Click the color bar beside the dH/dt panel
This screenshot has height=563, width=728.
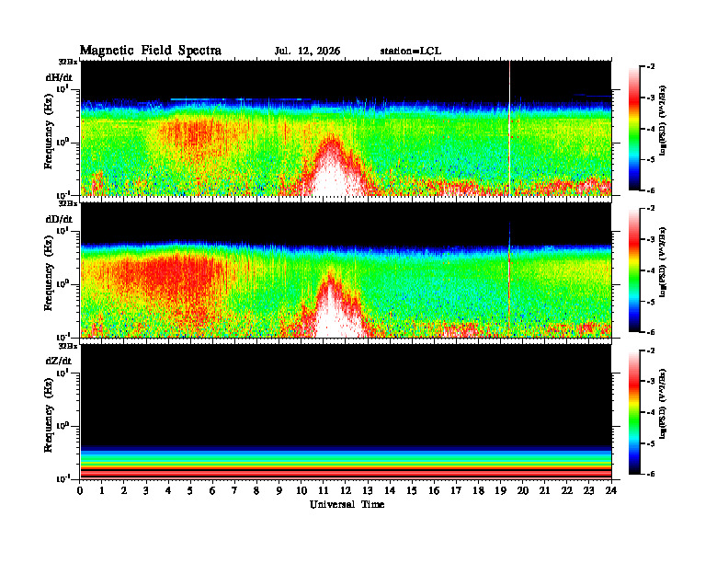click(634, 129)
